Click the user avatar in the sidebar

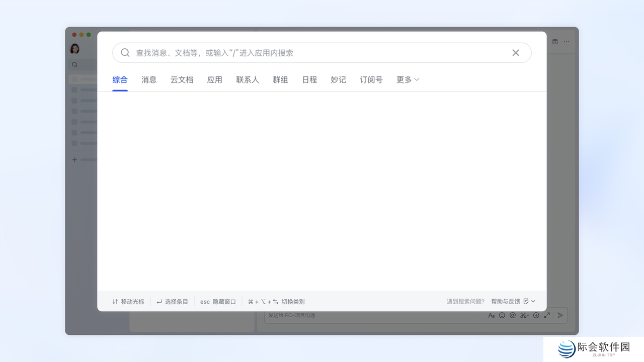tap(74, 49)
